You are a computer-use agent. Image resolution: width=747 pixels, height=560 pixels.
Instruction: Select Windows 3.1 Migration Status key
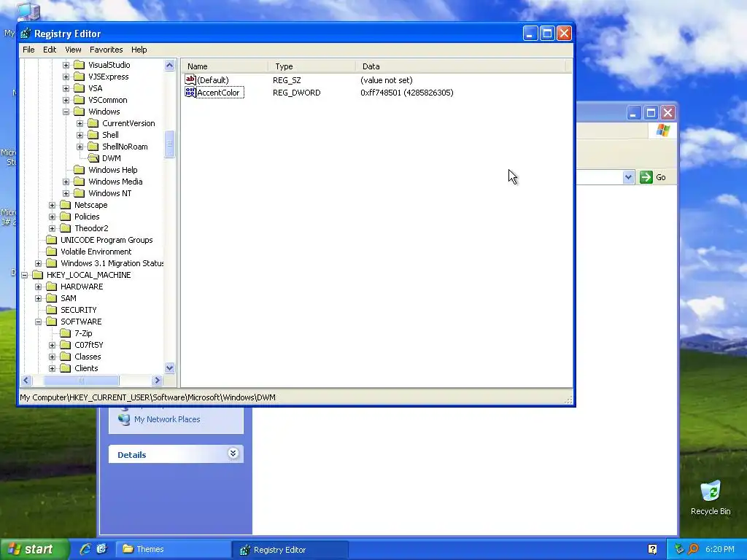point(112,263)
